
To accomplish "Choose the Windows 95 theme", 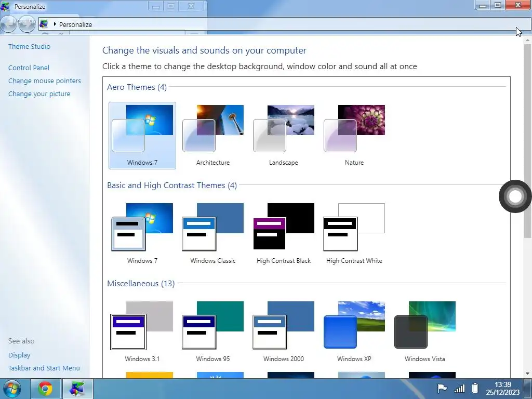I will coord(212,331).
